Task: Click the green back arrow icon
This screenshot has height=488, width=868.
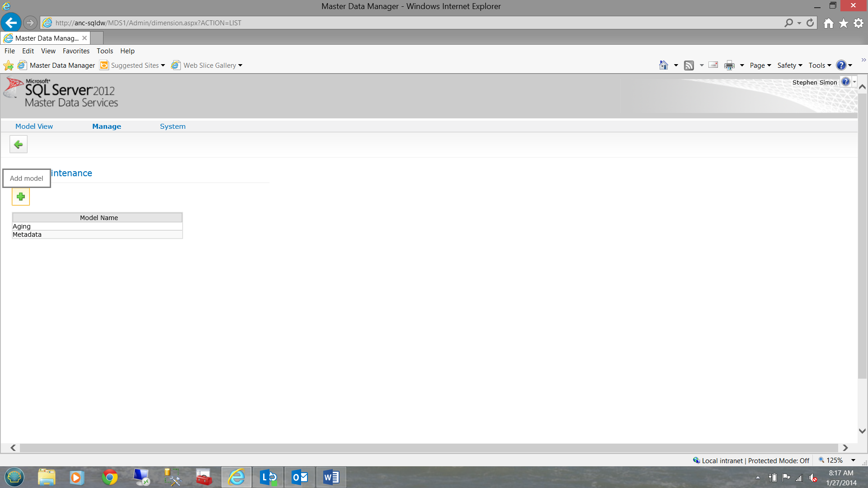Action: pyautogui.click(x=19, y=145)
